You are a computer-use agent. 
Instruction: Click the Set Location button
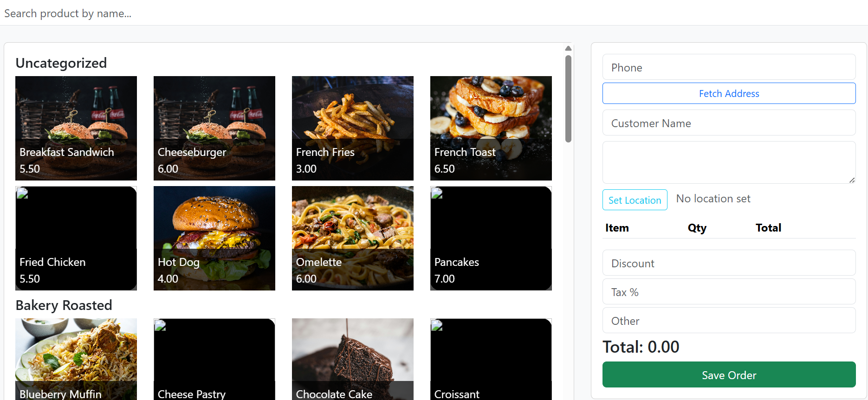coord(635,200)
